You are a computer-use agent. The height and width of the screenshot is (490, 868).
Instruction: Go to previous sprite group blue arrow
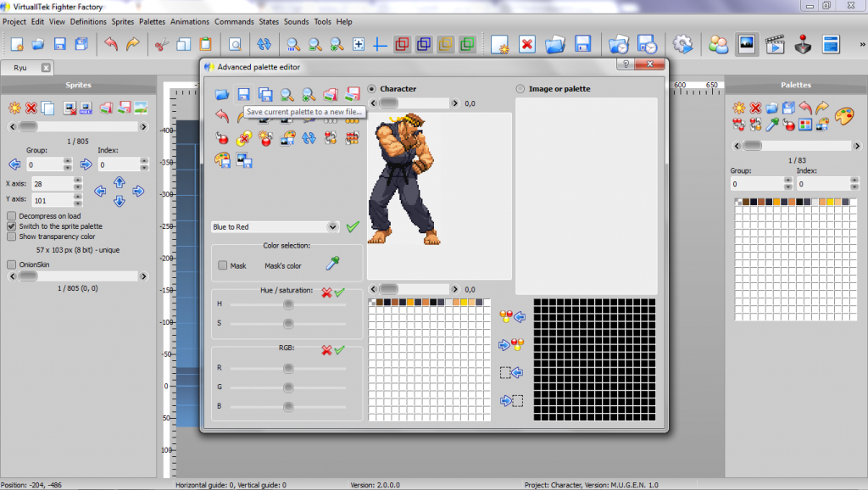tap(14, 164)
